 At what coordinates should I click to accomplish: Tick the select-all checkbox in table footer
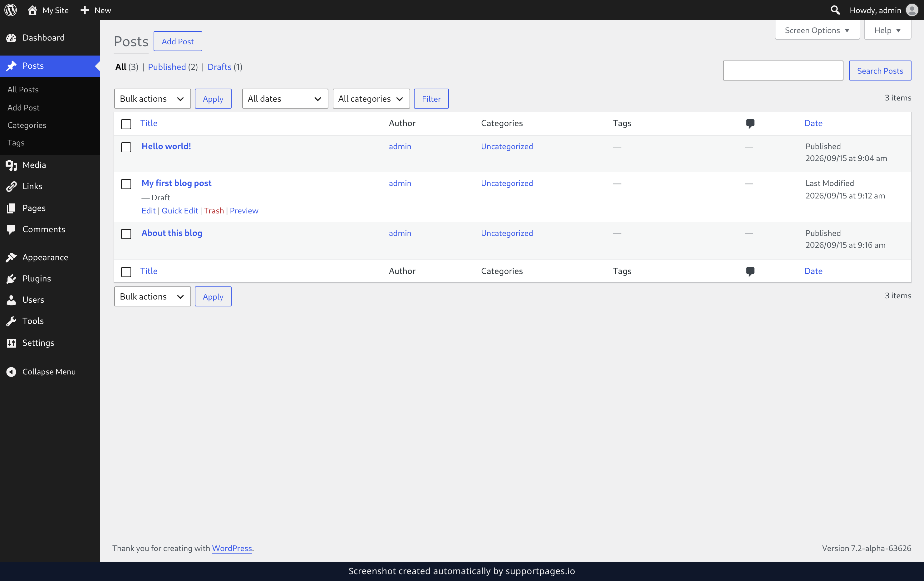click(126, 272)
